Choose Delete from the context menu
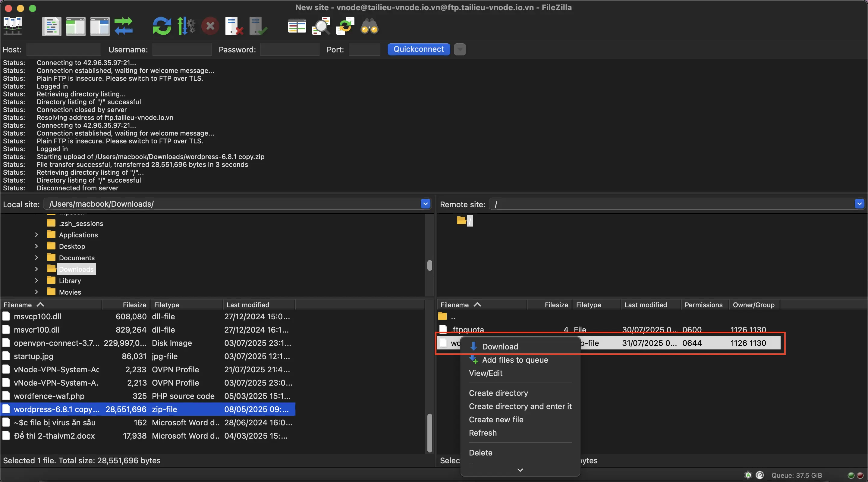Viewport: 868px width, 482px height. [520, 452]
